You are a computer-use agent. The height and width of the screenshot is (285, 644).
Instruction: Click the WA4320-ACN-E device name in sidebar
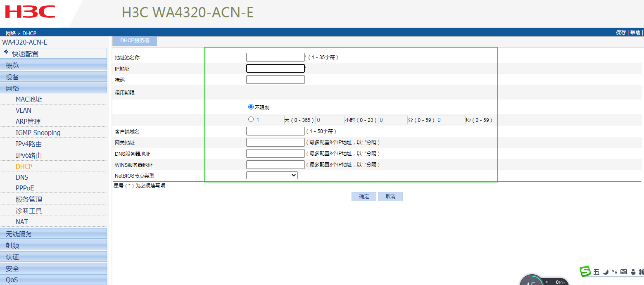tap(25, 42)
